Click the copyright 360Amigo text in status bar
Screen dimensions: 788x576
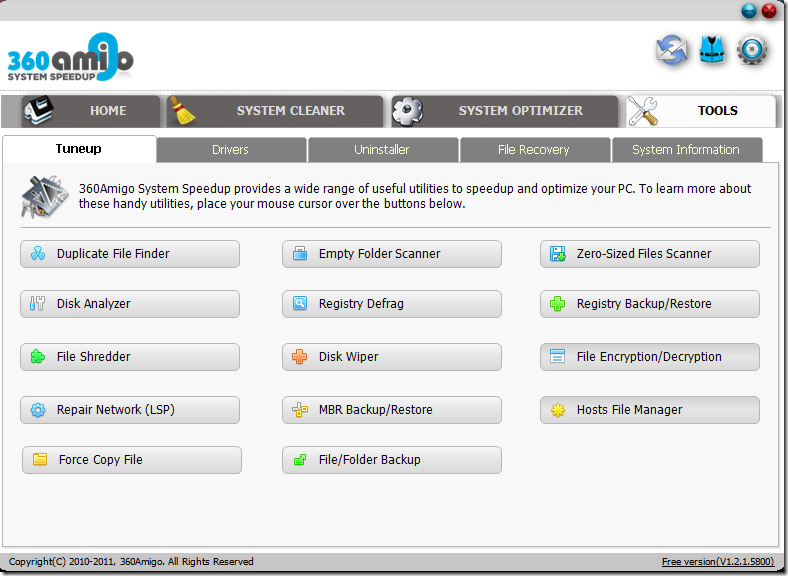click(x=131, y=561)
